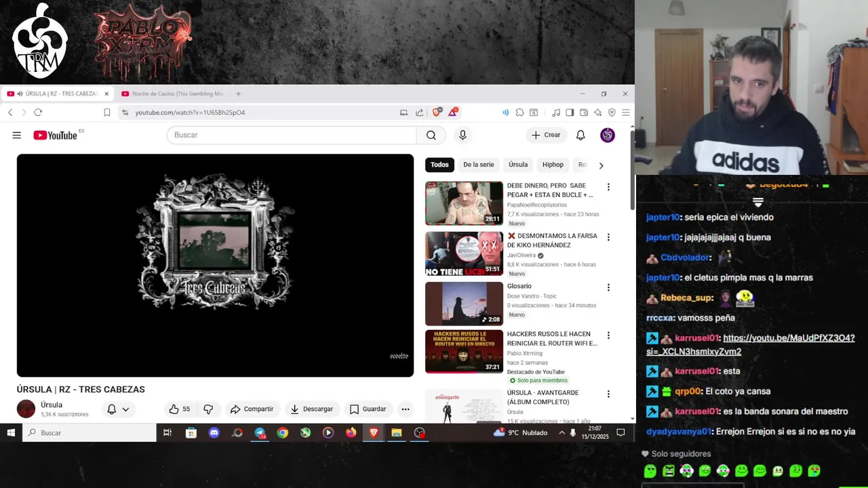
Task: Open more actions ellipsis under video
Action: (x=405, y=409)
